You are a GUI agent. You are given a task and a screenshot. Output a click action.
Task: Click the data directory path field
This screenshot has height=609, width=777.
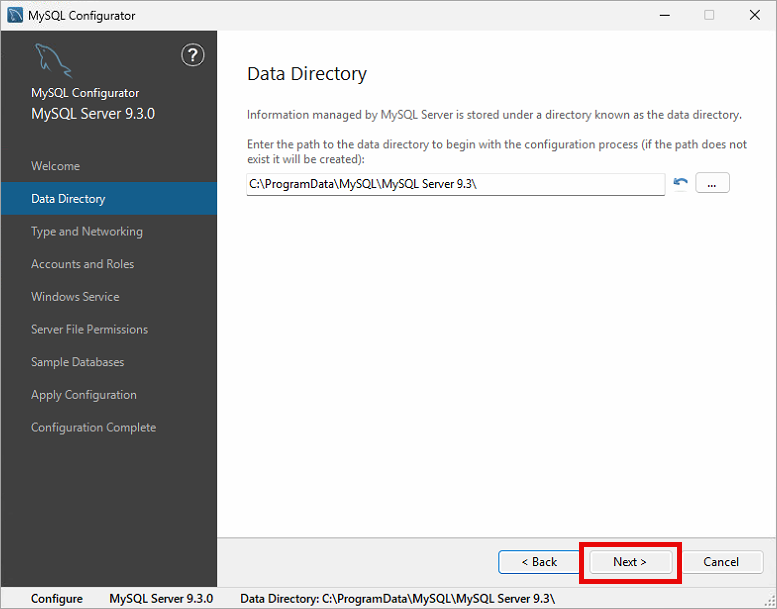(x=455, y=184)
